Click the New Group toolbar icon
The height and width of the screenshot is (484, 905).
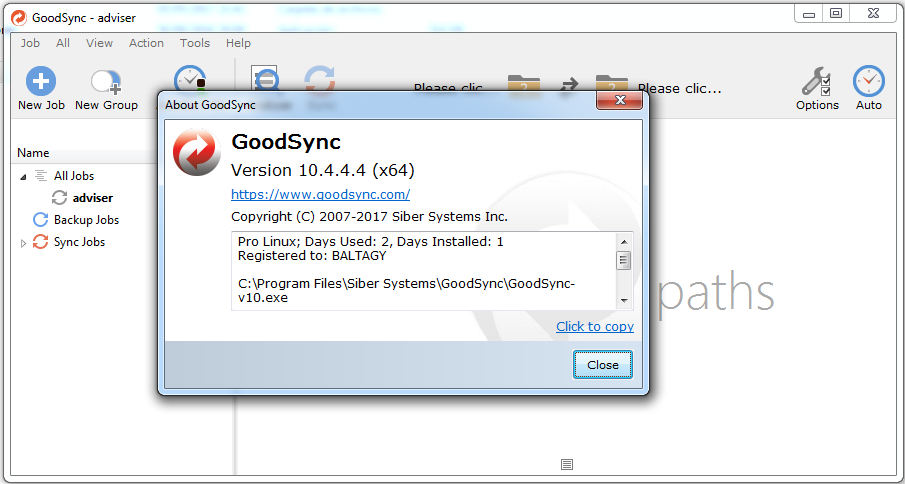106,81
